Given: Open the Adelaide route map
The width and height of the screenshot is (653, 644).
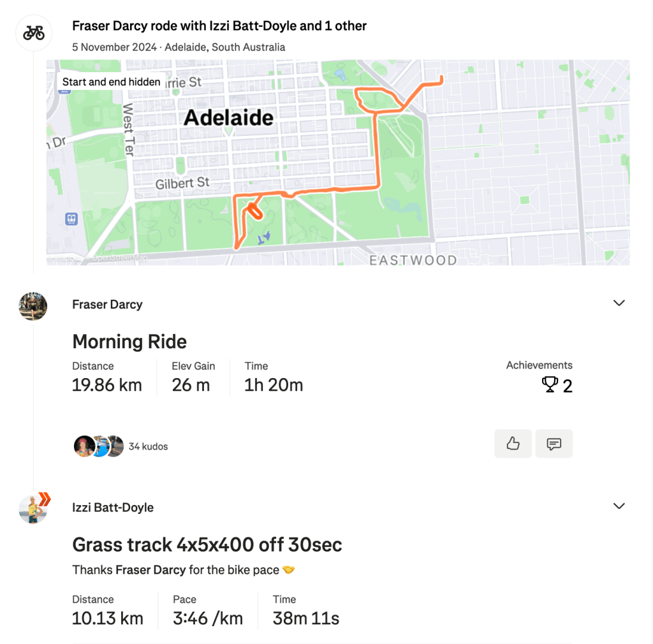Looking at the screenshot, I should [x=338, y=163].
